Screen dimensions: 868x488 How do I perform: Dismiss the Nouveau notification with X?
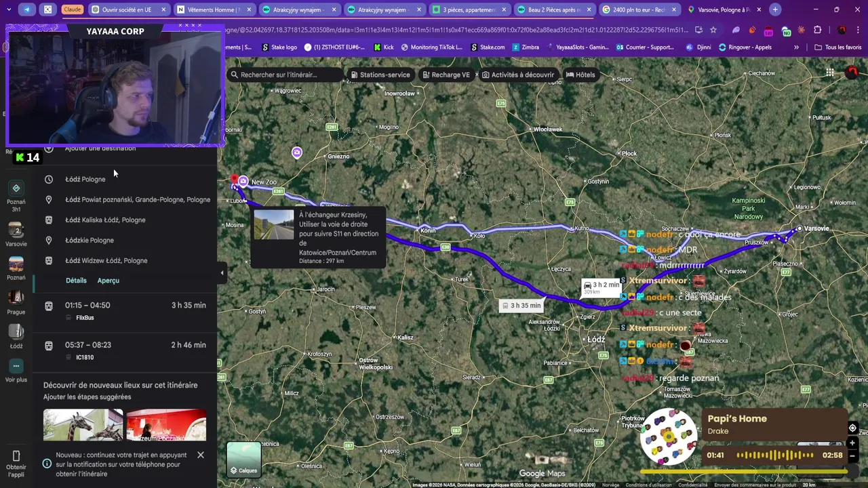tap(201, 455)
